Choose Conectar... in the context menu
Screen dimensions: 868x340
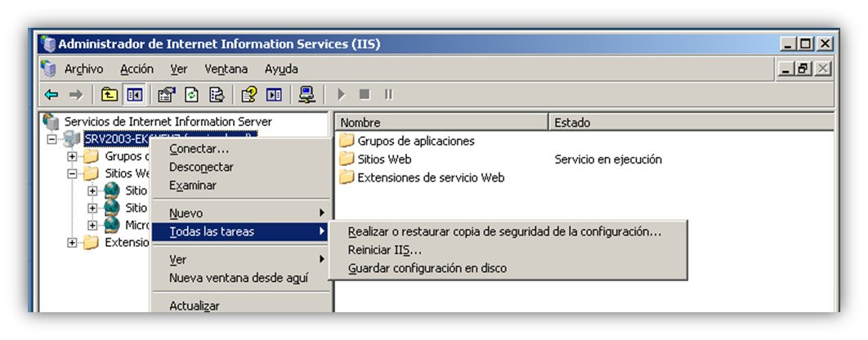click(x=241, y=149)
